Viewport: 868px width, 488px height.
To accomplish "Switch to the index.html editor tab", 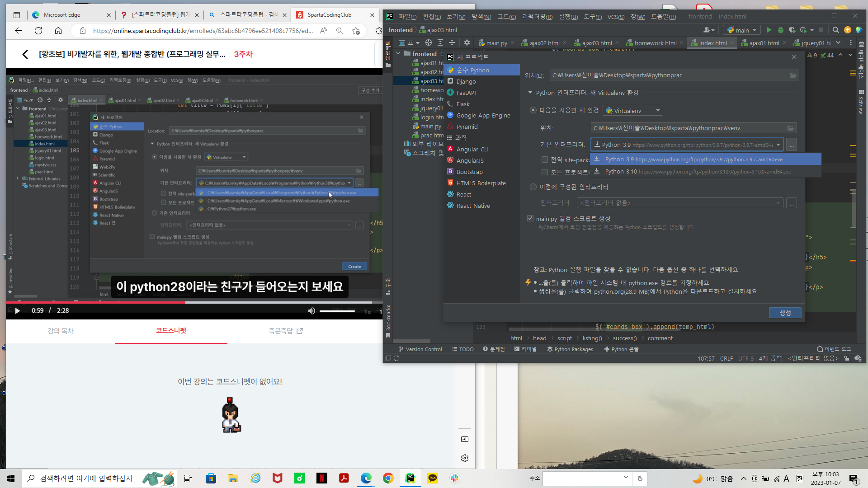I will 712,43.
